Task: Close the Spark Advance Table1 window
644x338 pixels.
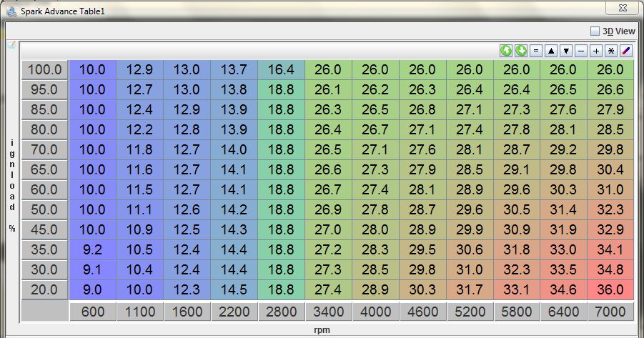Action: tap(623, 8)
